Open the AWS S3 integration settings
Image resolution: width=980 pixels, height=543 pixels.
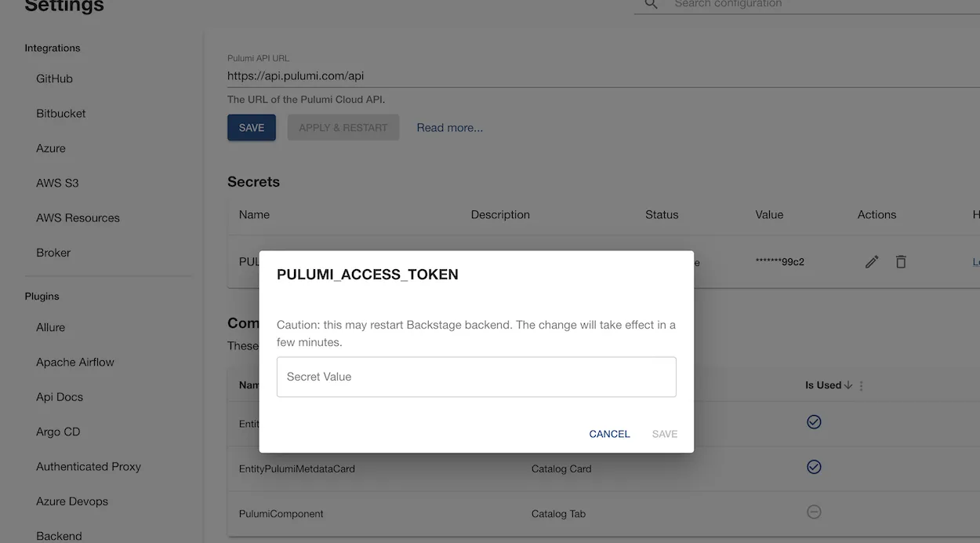57,182
